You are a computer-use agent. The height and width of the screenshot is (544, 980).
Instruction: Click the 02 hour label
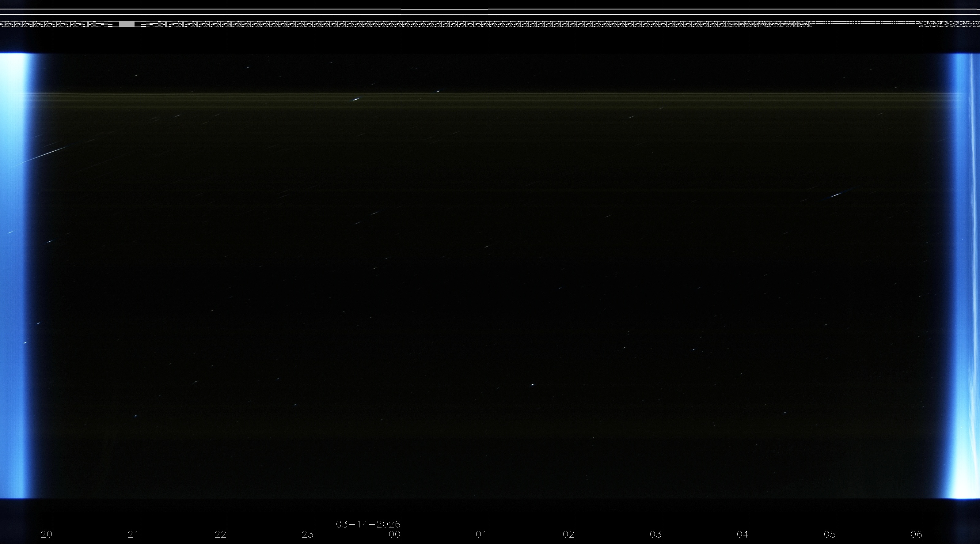click(x=568, y=534)
